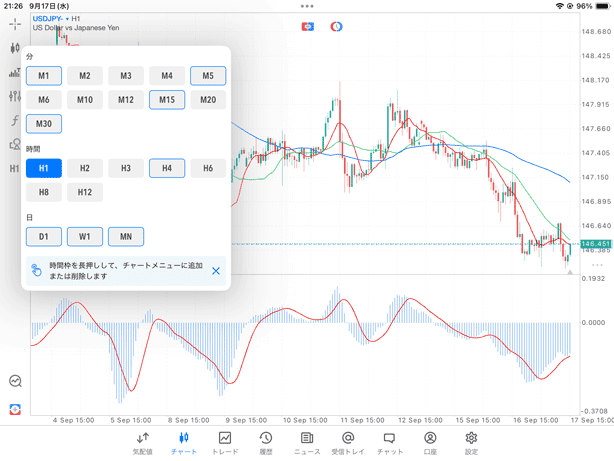
Task: Open the indicators function icon
Action: pos(15,120)
